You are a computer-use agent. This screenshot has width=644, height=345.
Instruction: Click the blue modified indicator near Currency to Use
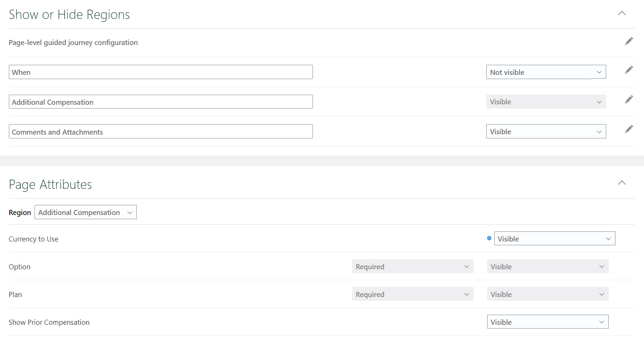(x=489, y=238)
